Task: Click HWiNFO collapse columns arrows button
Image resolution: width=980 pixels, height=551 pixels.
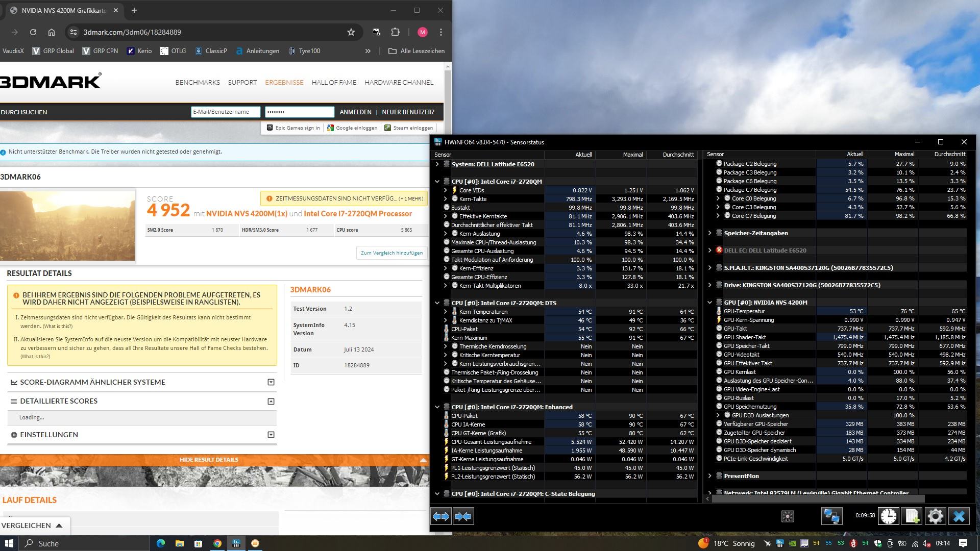Action: pos(463,516)
